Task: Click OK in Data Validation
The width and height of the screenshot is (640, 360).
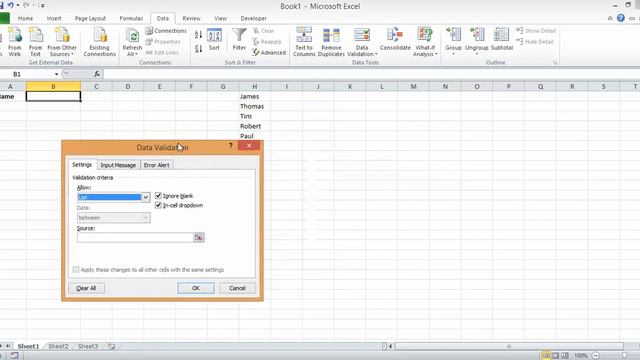Action: click(196, 288)
